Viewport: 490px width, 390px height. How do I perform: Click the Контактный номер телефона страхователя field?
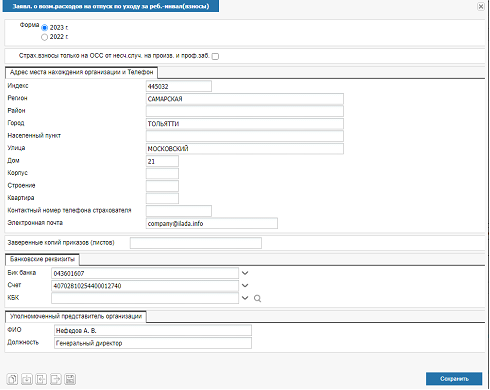coord(179,211)
